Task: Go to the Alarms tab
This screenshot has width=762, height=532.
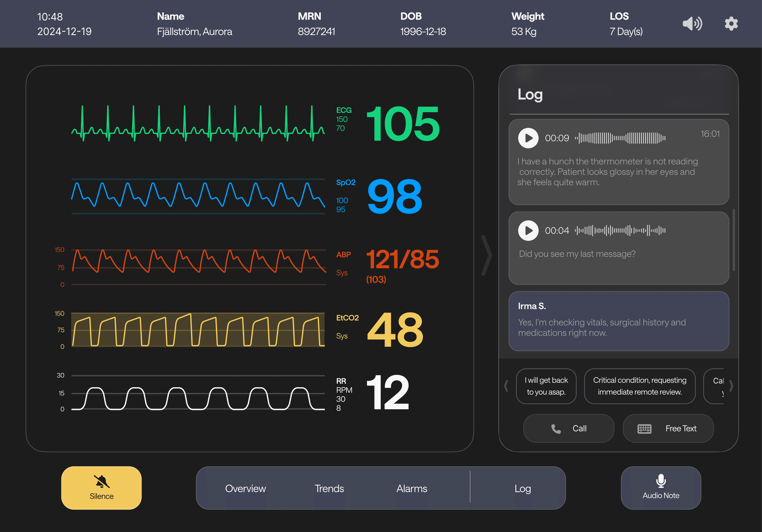Action: (x=411, y=489)
